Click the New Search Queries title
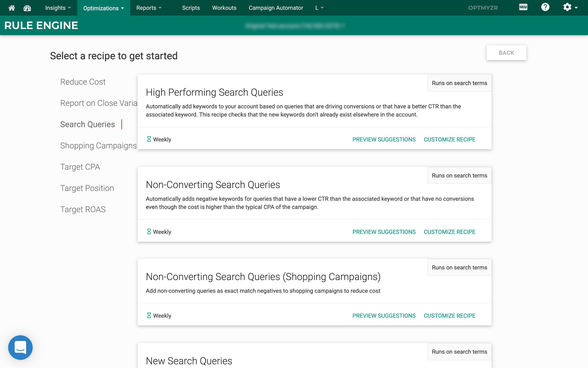This screenshot has width=588, height=368. point(189,361)
